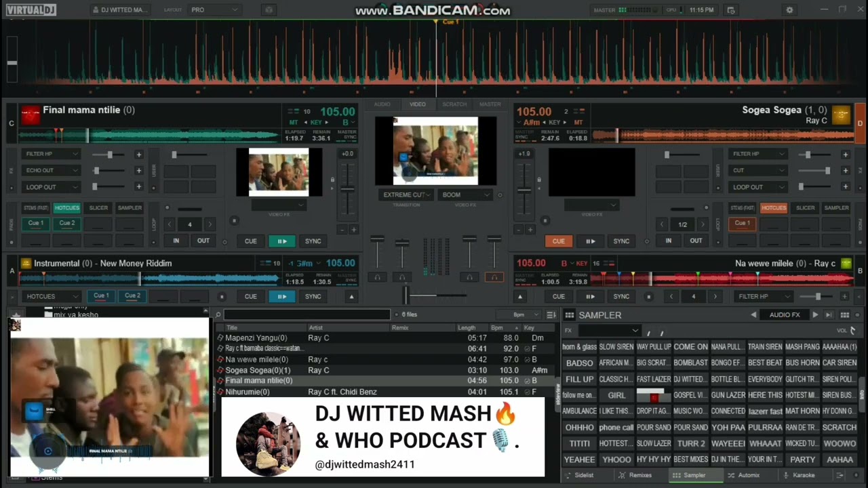Image resolution: width=868 pixels, height=488 pixels.
Task: Switch mixer to AUDIO tab
Action: pos(382,104)
